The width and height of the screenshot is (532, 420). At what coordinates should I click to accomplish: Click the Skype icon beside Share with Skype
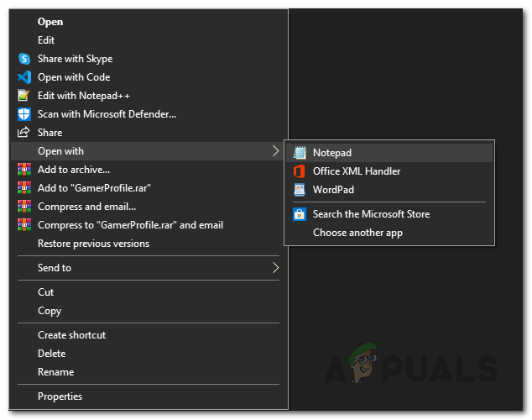pos(23,59)
